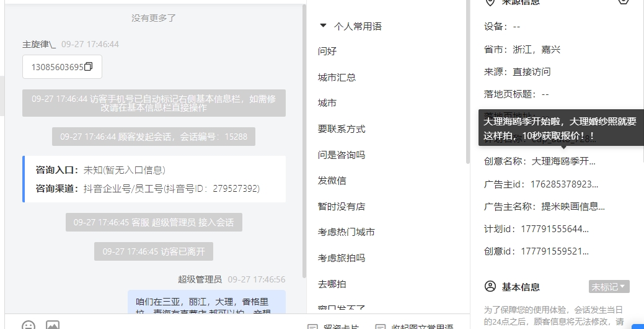This screenshot has height=329, width=644.
Task: Click the 来源 直接访问 field
Action: point(517,71)
